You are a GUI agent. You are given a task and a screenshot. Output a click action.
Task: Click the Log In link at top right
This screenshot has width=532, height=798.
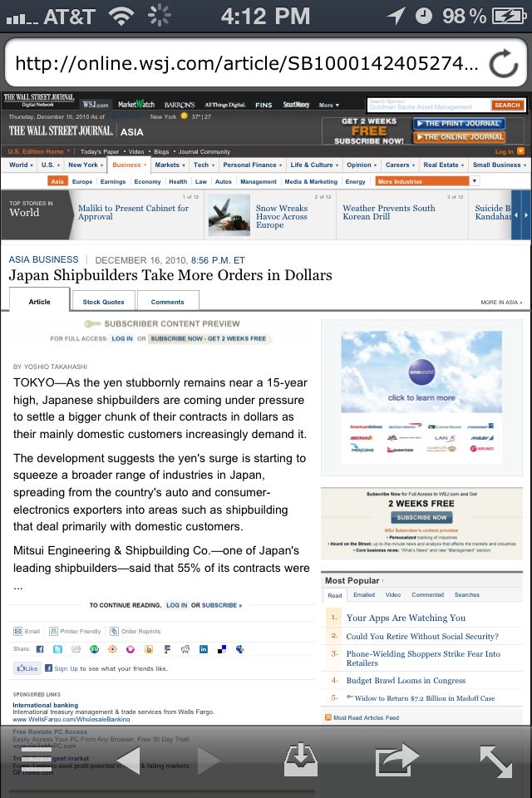pos(504,151)
